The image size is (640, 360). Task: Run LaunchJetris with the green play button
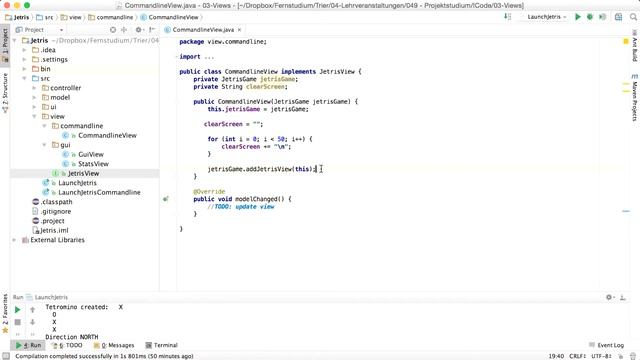(x=578, y=17)
